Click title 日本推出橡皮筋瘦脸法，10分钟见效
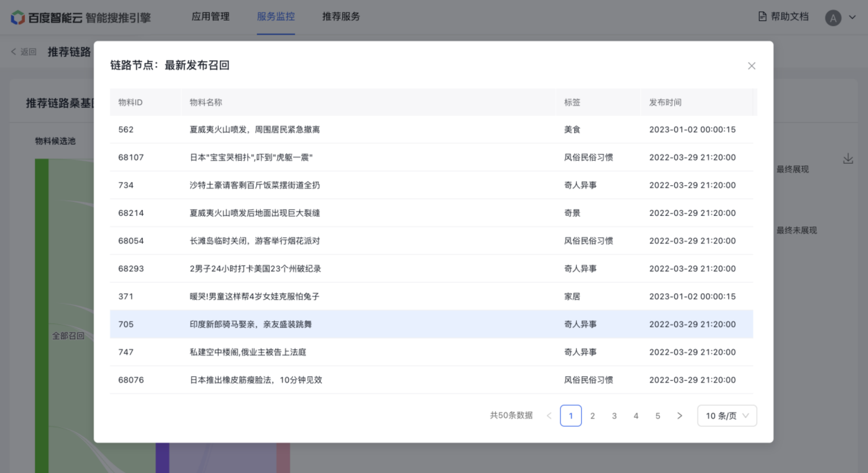This screenshot has width=868, height=473. click(256, 380)
